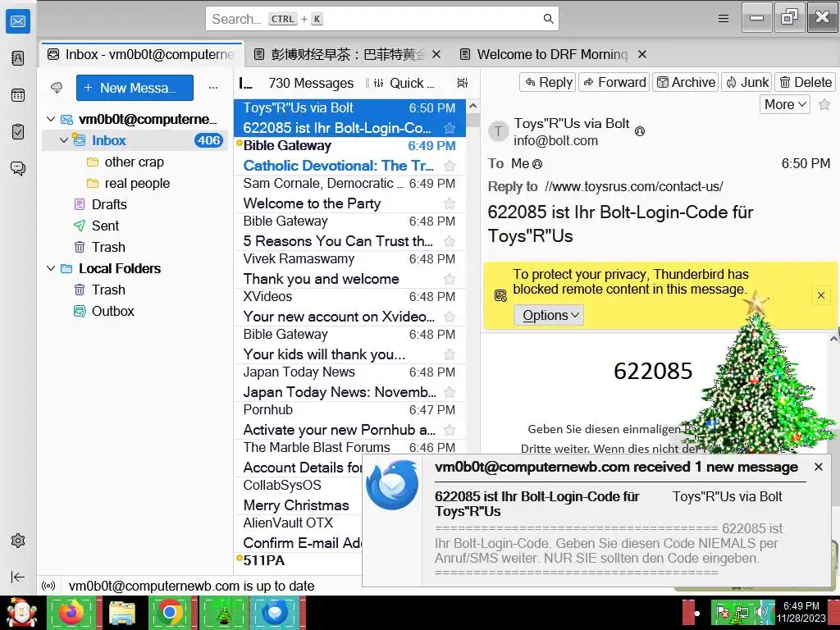Viewport: 840px width, 630px height.
Task: Select the other crap folder
Action: pyautogui.click(x=134, y=162)
